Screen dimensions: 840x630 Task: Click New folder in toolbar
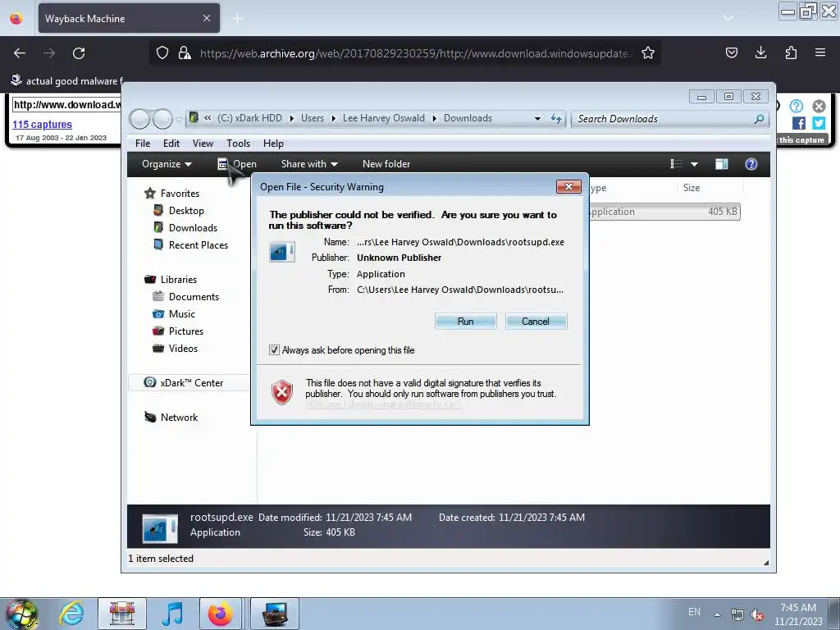386,164
